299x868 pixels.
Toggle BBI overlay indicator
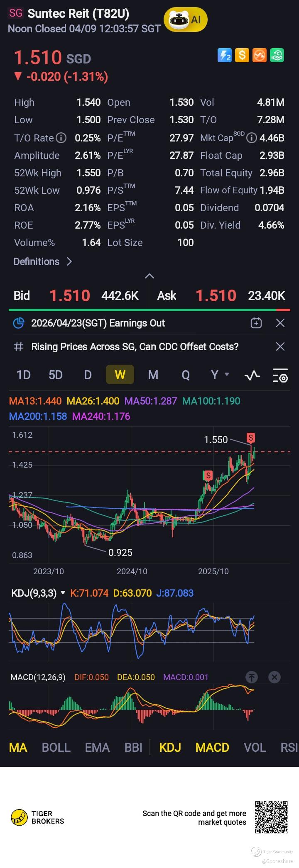click(x=133, y=747)
